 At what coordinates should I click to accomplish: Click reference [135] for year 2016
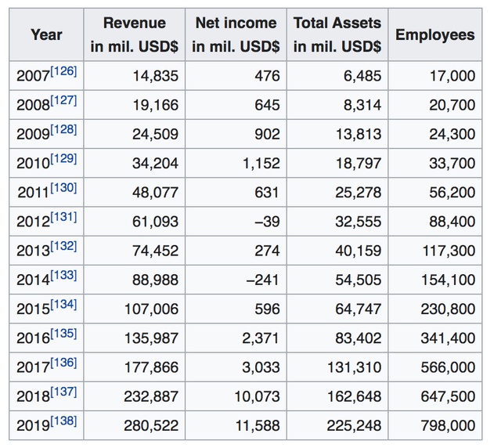63,334
